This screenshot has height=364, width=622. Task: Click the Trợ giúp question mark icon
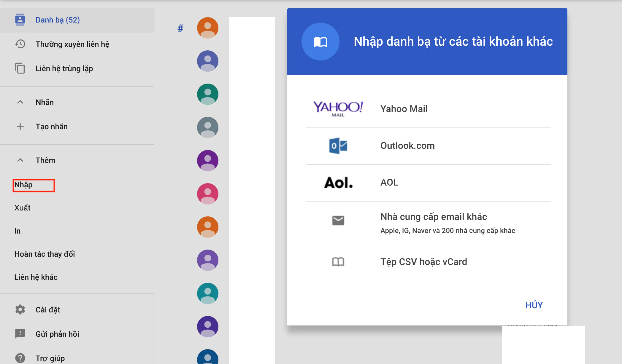[20, 358]
